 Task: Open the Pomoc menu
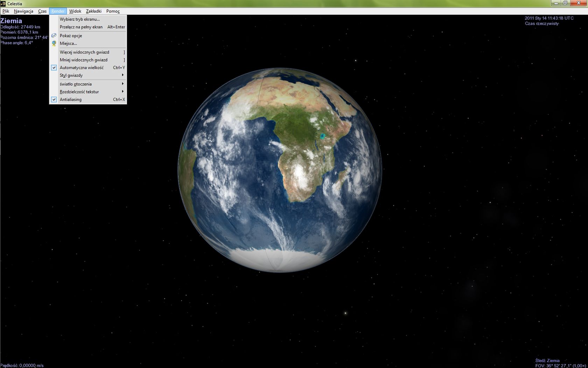113,11
